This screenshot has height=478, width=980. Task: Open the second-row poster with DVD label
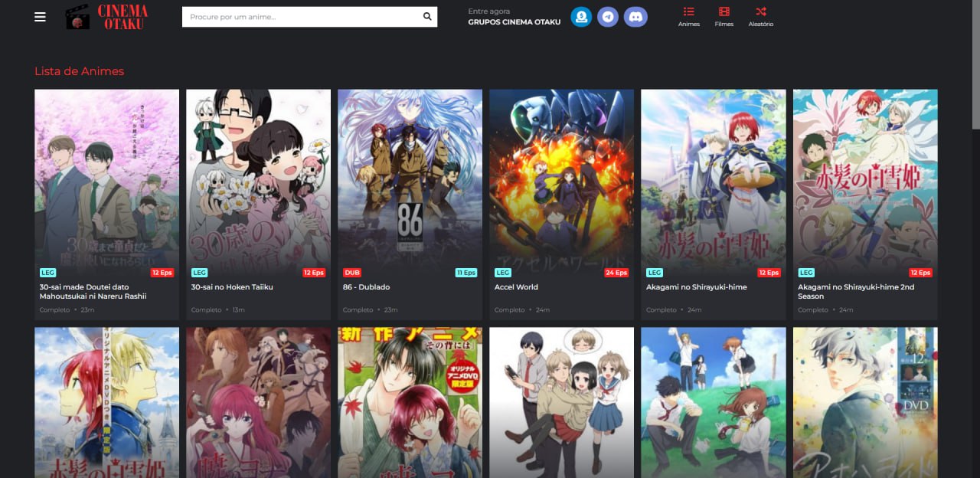(x=865, y=403)
